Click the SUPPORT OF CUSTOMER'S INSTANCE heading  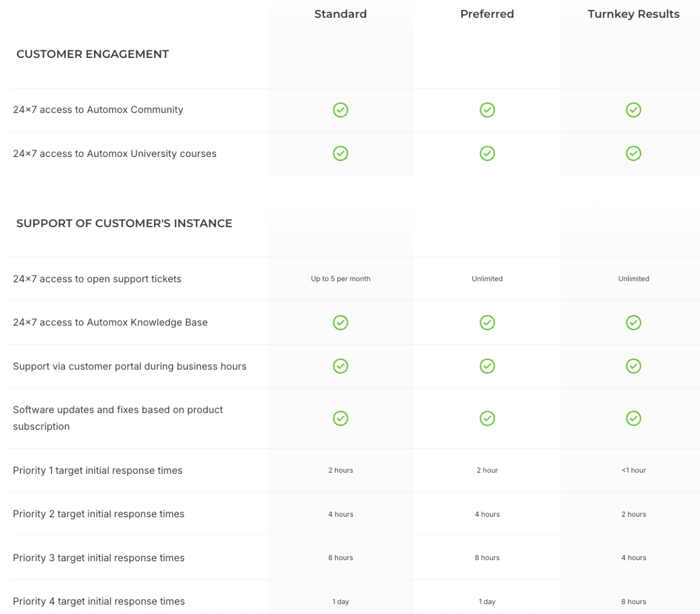coord(124,224)
